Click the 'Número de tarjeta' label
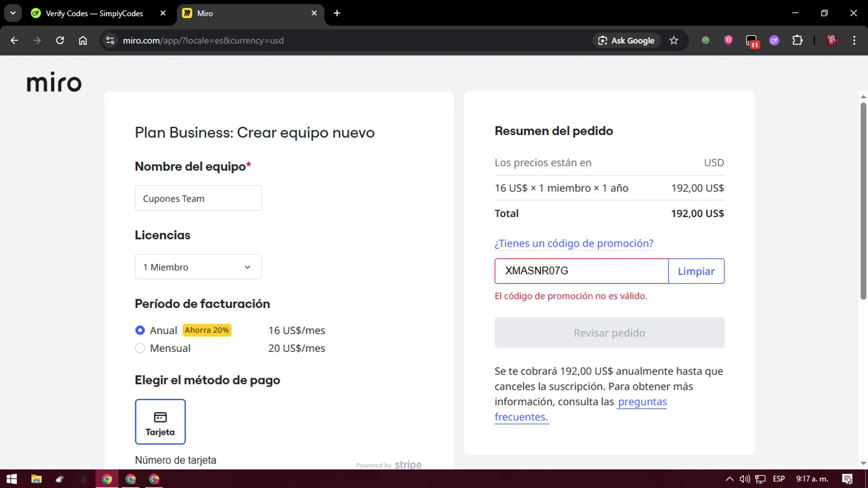Screen dimensions: 868x488 point(175,460)
